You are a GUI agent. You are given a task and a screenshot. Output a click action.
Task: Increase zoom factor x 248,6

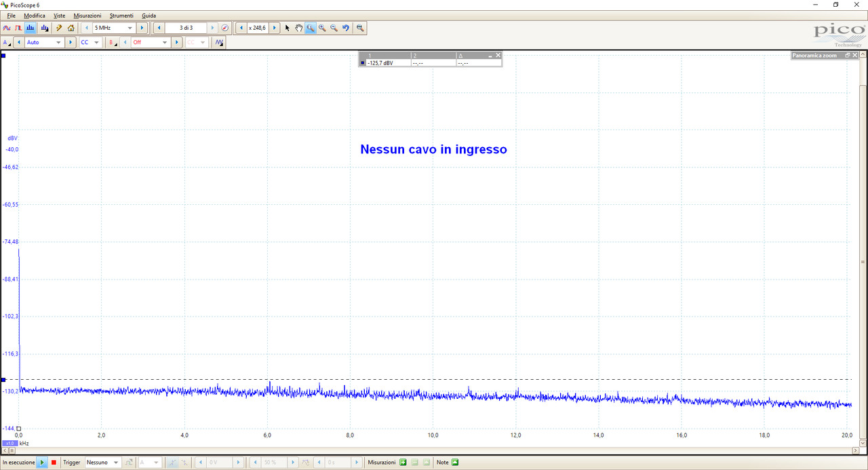click(275, 28)
